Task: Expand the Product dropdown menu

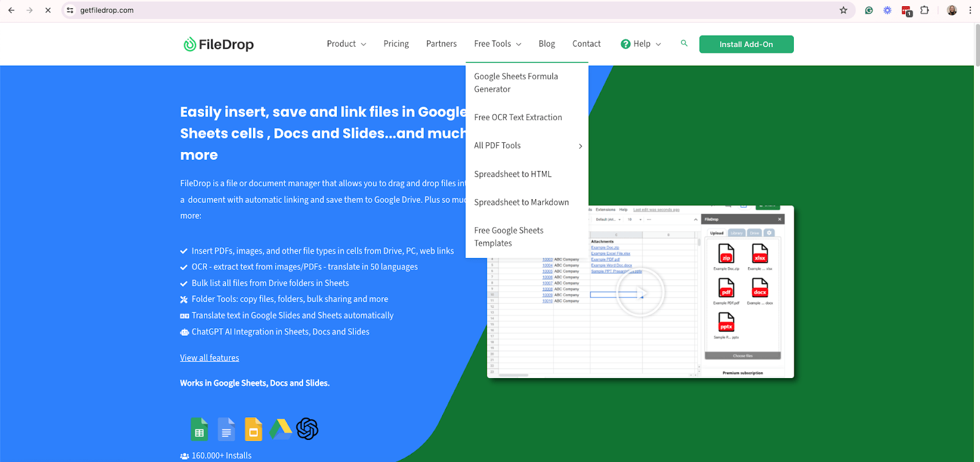Action: [347, 44]
